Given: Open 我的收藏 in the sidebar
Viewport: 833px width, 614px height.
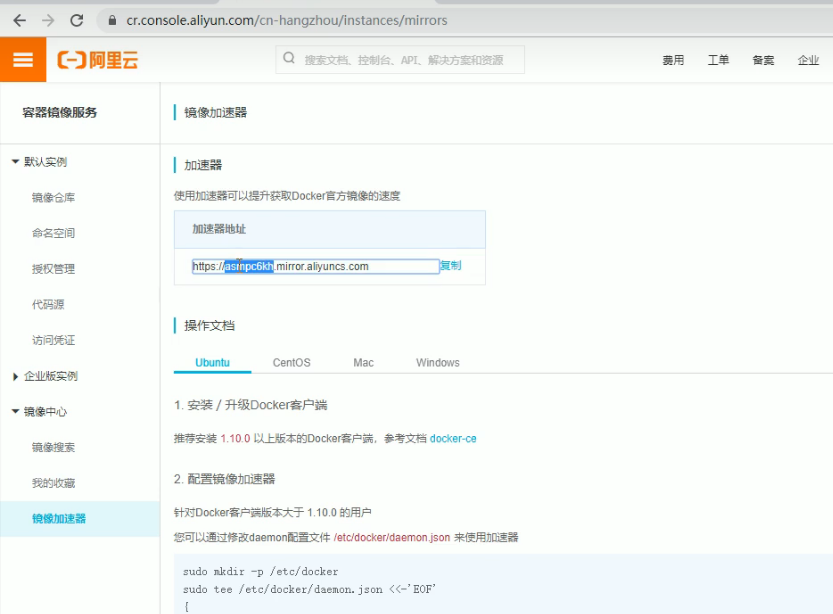Looking at the screenshot, I should click(53, 483).
